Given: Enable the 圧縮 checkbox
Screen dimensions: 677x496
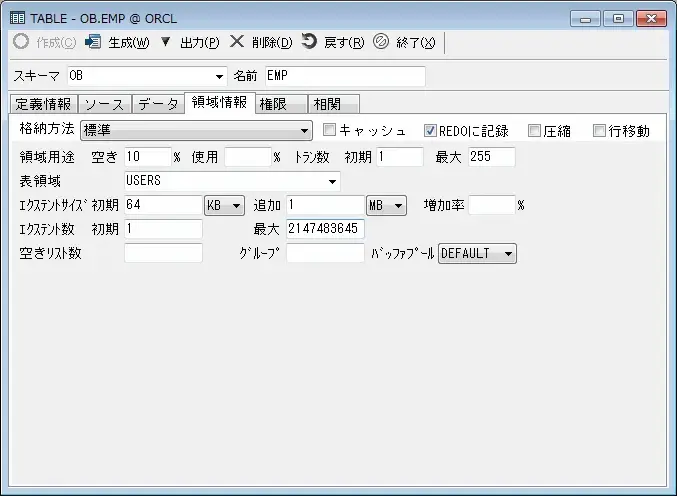Looking at the screenshot, I should pyautogui.click(x=534, y=130).
